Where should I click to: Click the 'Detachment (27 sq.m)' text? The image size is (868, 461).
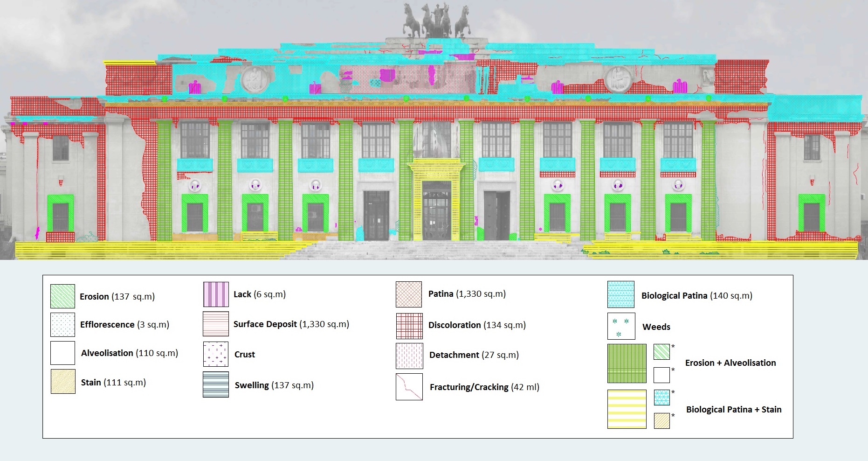tap(474, 355)
